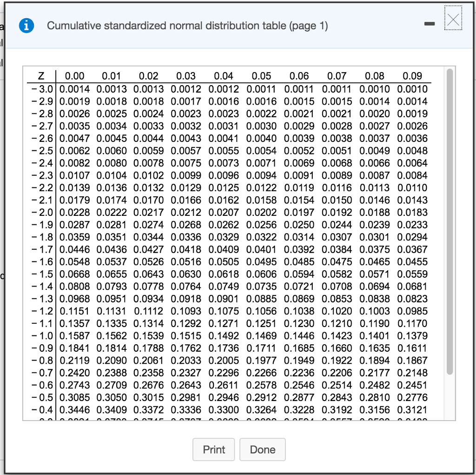Click the value 0.0228 in row -2.0
Screen dimensions: 476x475
[75, 212]
